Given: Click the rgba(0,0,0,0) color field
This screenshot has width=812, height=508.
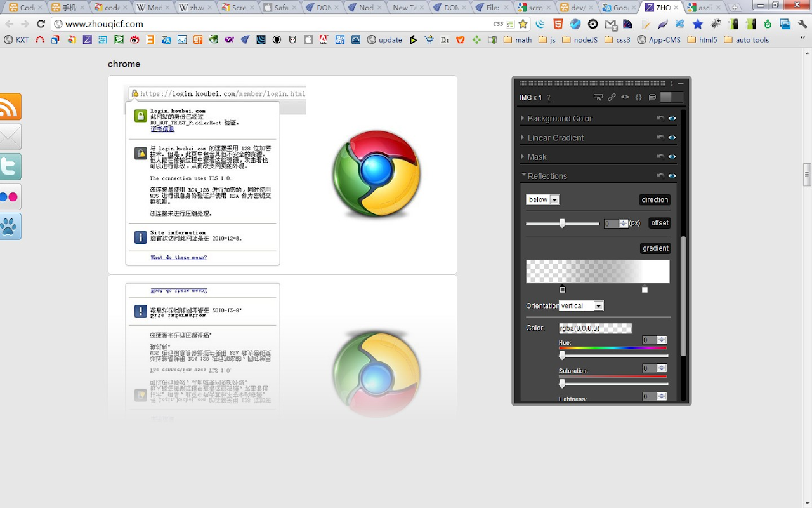Looking at the screenshot, I should (x=595, y=328).
